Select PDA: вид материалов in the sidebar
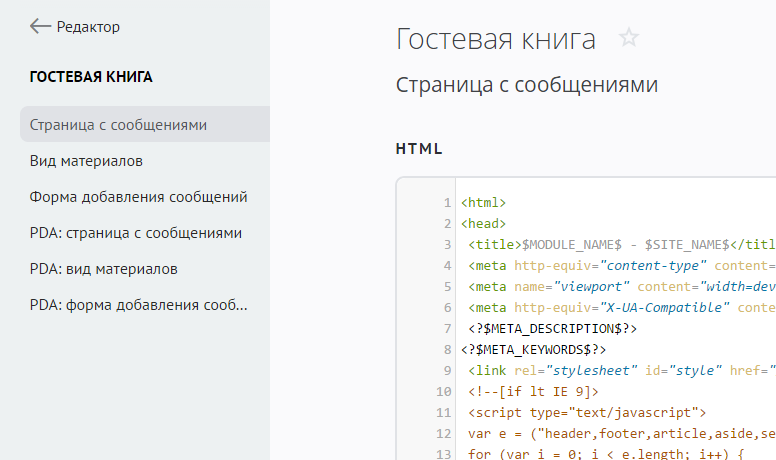The image size is (776, 460). [104, 269]
